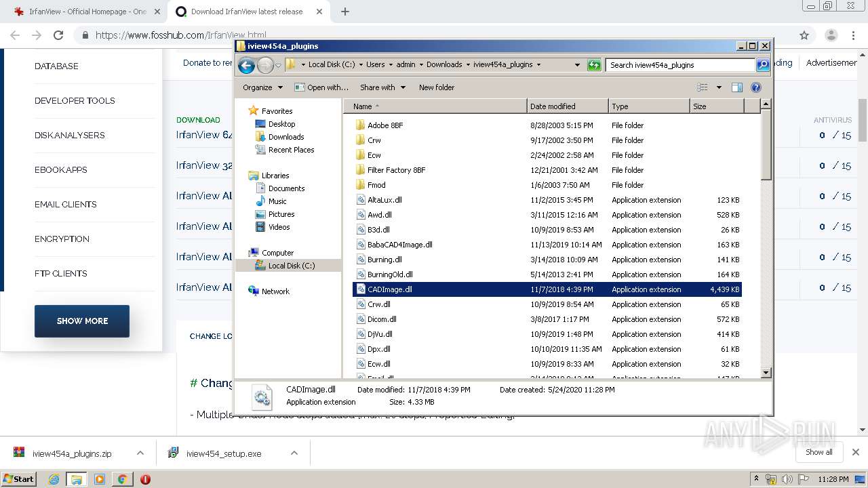Click the Windows Start button
Screen dimensions: 868x488
pyautogui.click(x=18, y=479)
